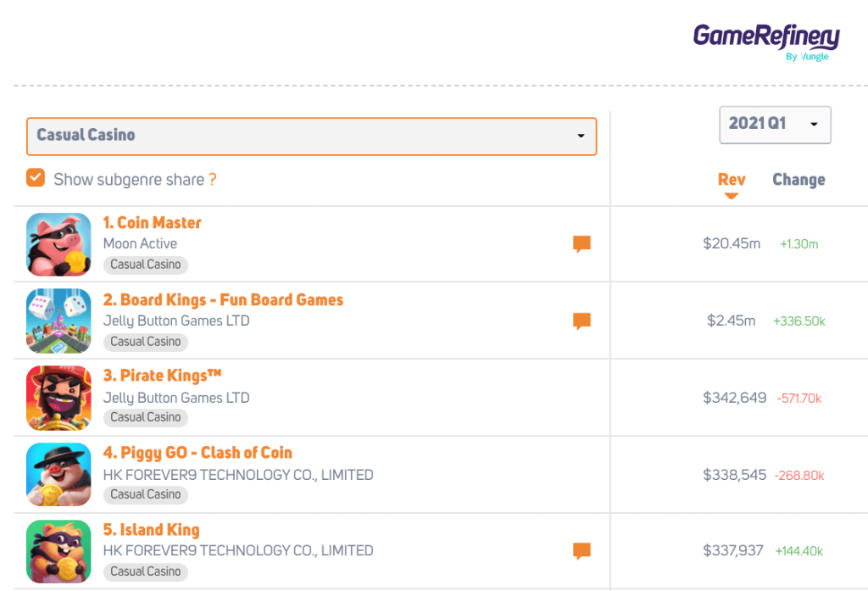Click the Board Kings dice app icon
The width and height of the screenshot is (868, 591).
(58, 321)
